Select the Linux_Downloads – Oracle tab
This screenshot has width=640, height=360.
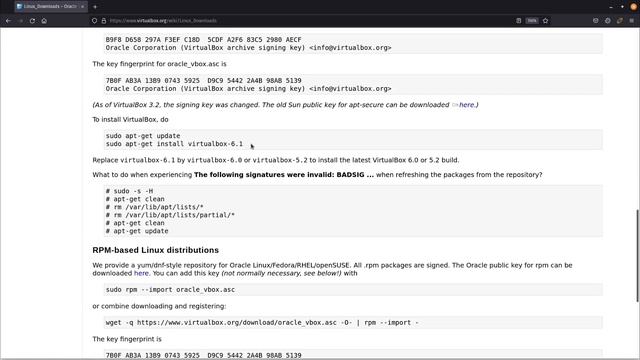point(50,7)
